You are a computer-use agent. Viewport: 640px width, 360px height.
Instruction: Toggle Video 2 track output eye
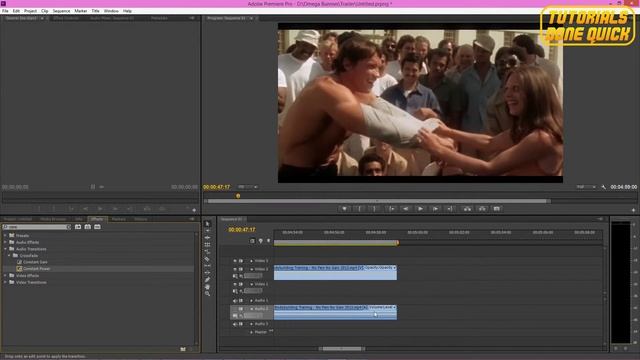pyautogui.click(x=235, y=269)
